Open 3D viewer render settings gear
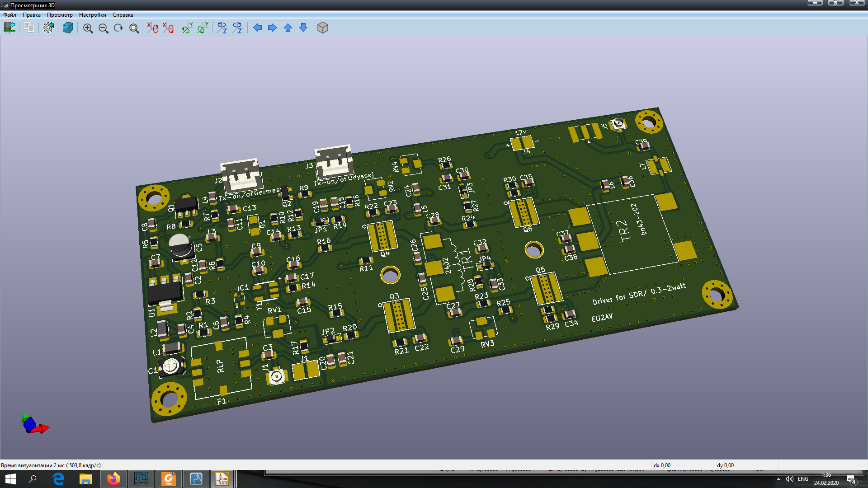868x488 pixels. (x=48, y=28)
